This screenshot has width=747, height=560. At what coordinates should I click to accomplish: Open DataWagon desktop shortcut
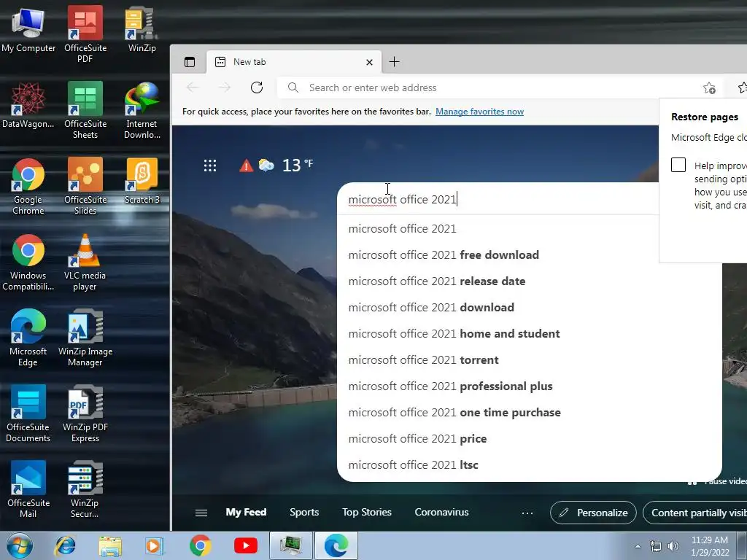[x=28, y=105]
